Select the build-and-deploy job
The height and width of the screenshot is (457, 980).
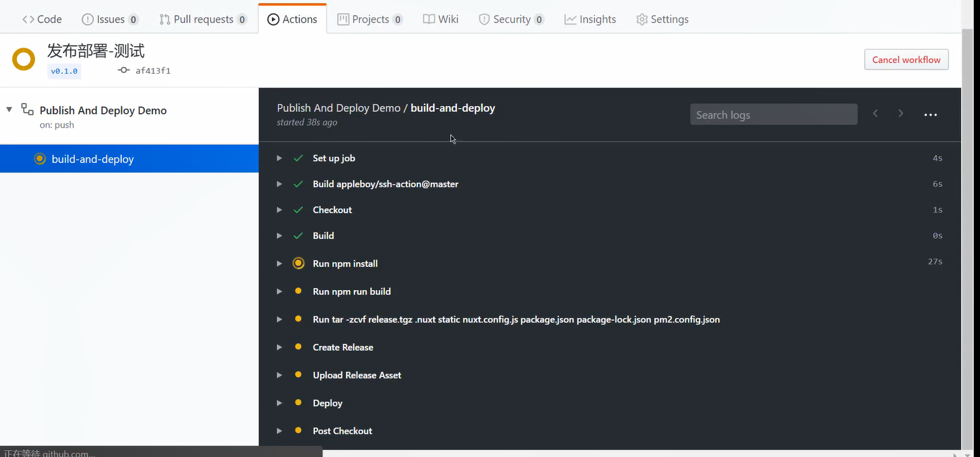click(129, 159)
